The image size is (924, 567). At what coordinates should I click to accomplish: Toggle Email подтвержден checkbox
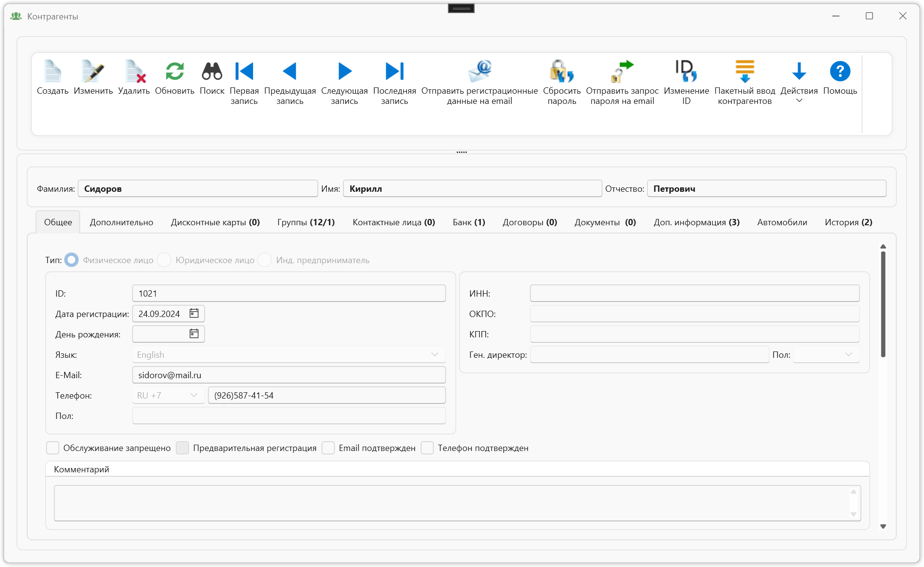pyautogui.click(x=328, y=448)
